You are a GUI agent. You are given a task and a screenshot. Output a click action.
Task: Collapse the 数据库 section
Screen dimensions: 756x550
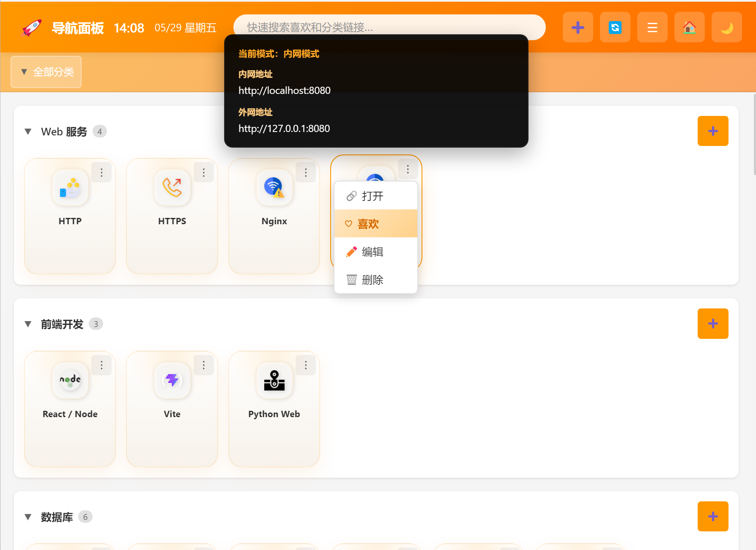pyautogui.click(x=28, y=517)
